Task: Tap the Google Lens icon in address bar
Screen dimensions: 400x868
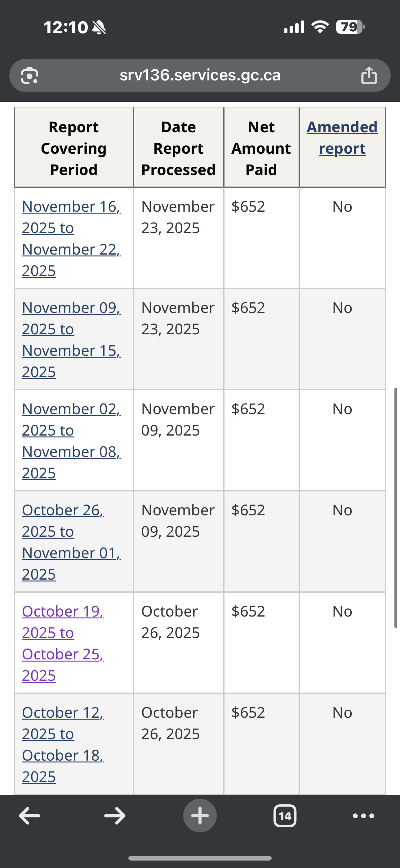Action: click(x=30, y=75)
